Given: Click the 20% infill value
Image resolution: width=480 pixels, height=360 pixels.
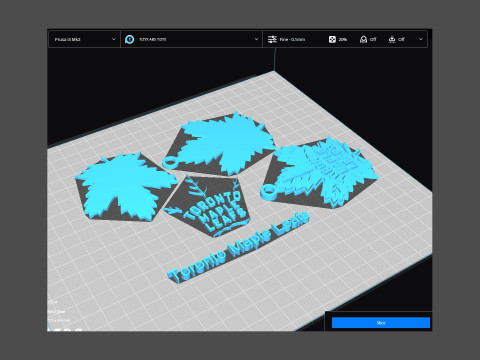Looking at the screenshot, I should click(x=343, y=39).
